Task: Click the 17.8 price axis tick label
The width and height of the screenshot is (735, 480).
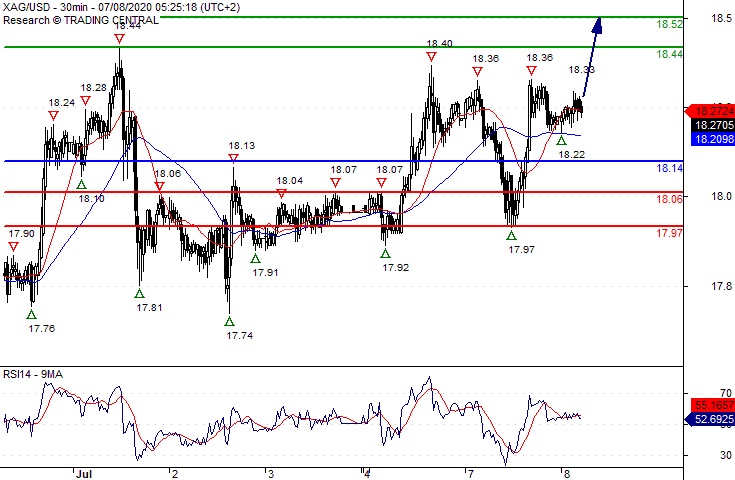Action: pyautogui.click(x=721, y=286)
